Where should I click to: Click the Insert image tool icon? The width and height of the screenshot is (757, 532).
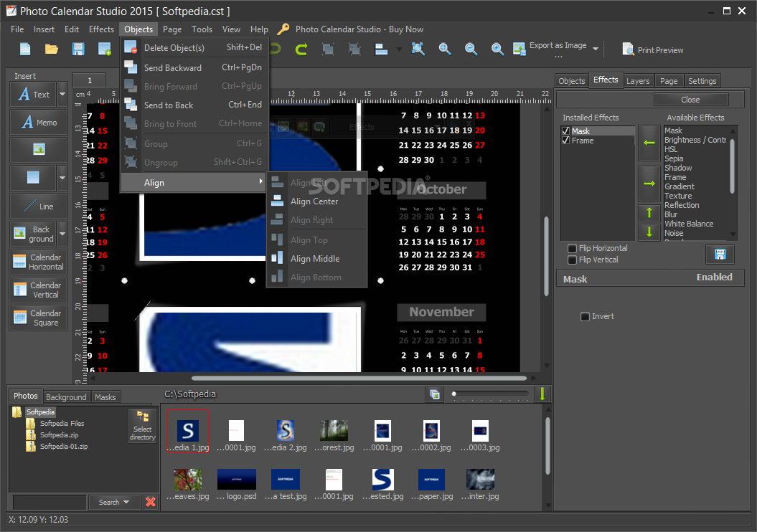coord(39,150)
